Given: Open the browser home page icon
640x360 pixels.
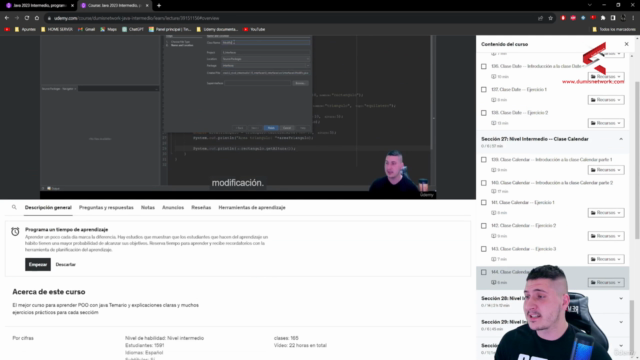Looking at the screenshot, I should point(37,18).
